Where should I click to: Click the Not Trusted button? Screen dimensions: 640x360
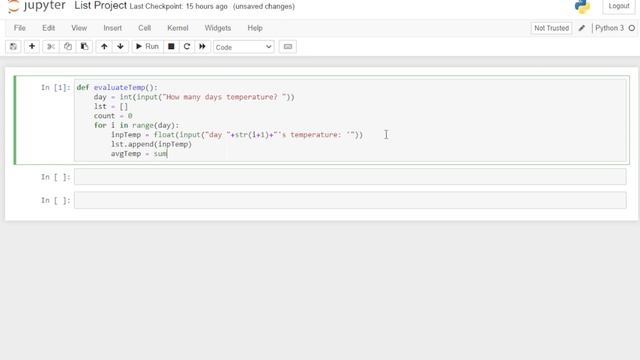click(551, 28)
